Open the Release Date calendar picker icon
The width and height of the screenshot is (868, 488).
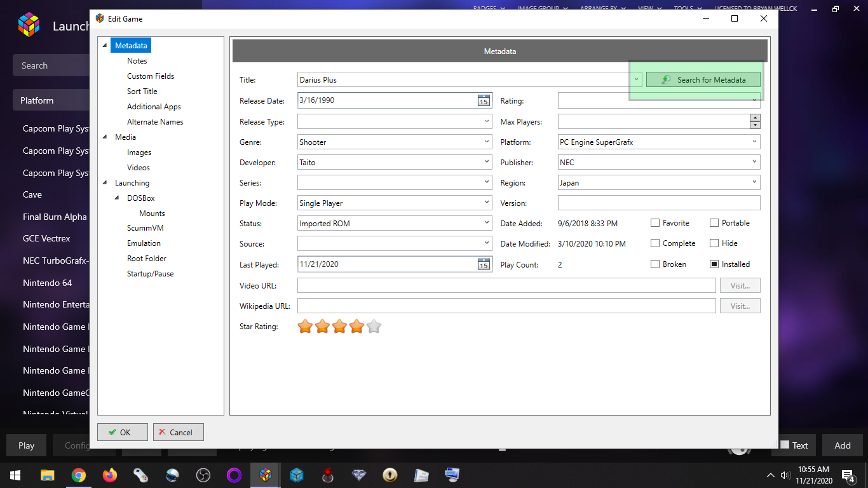tap(484, 100)
